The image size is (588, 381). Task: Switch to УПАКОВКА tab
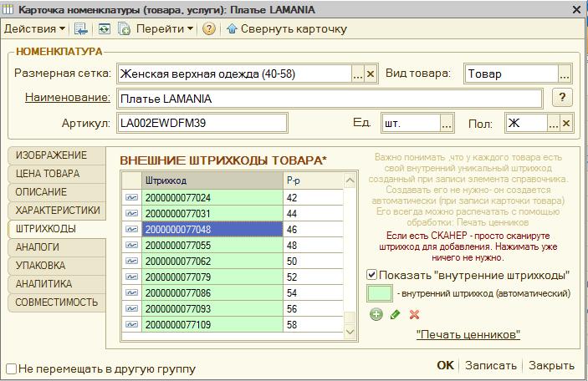click(x=57, y=265)
